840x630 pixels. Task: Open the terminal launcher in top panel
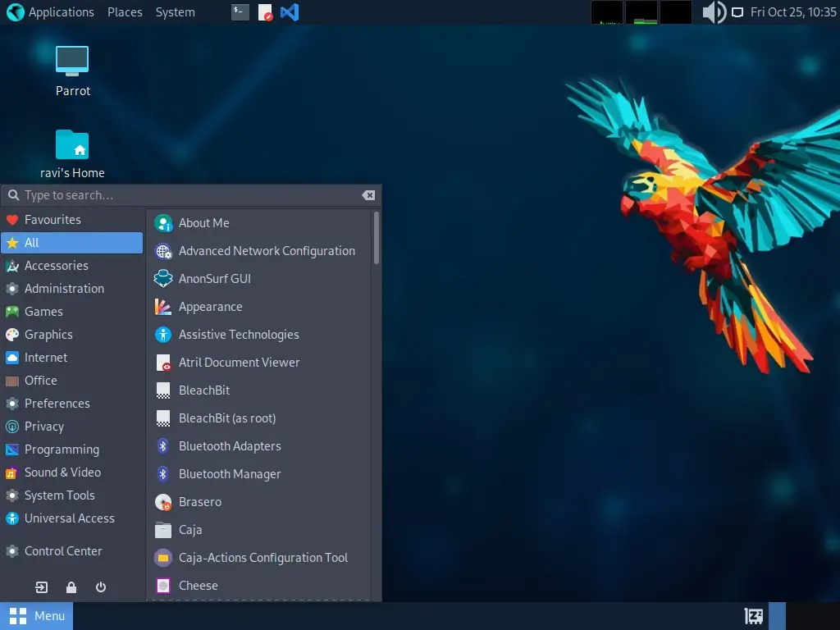click(240, 12)
